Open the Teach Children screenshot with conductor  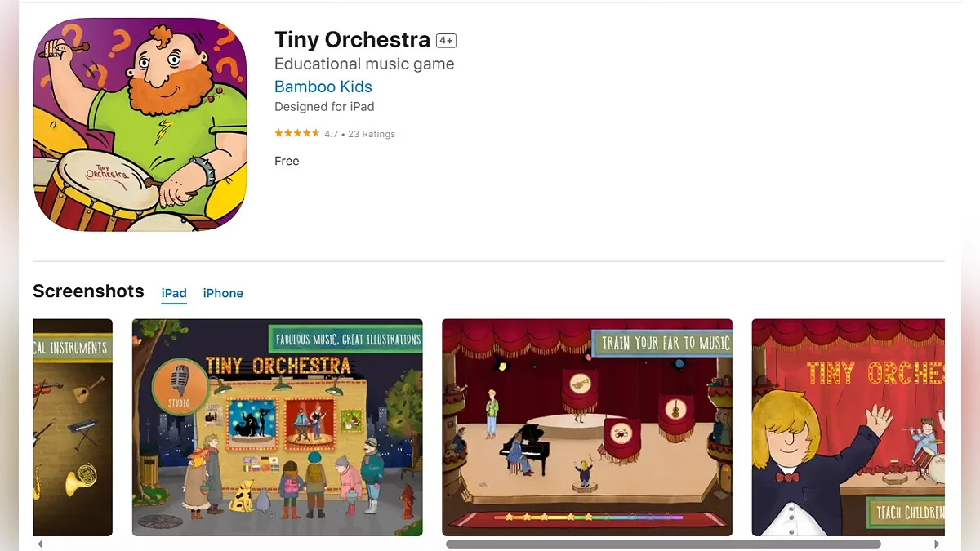click(x=848, y=427)
